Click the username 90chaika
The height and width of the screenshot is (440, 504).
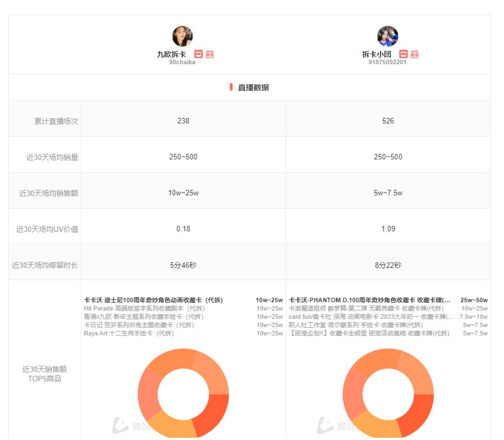tap(183, 63)
